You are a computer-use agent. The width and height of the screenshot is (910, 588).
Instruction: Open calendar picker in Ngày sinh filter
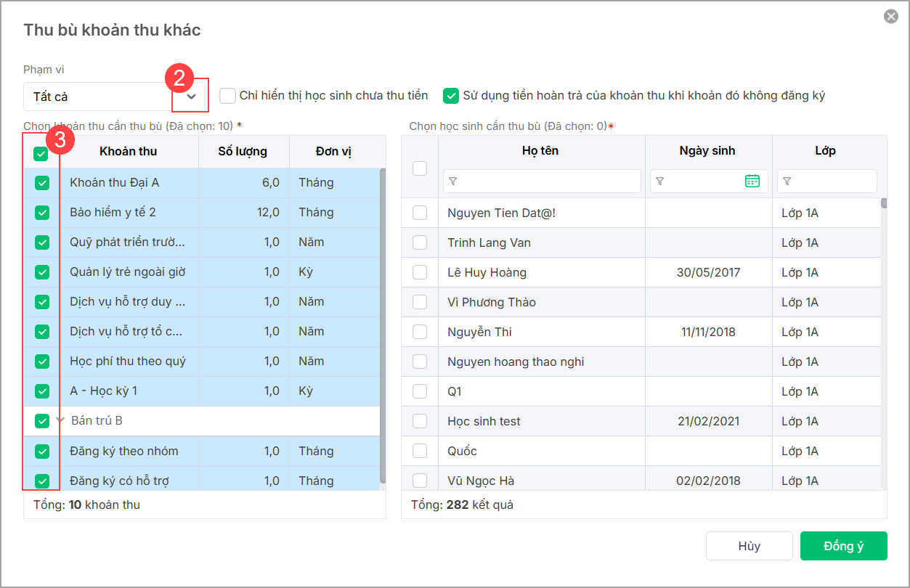[x=752, y=181]
